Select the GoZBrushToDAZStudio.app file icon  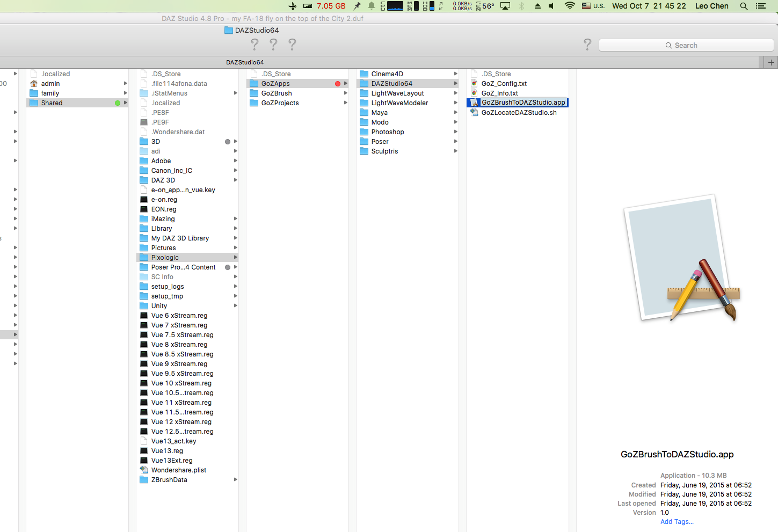(474, 103)
